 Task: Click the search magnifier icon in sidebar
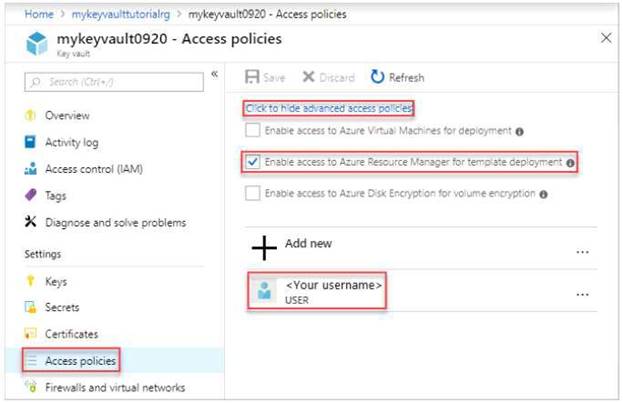tap(35, 82)
